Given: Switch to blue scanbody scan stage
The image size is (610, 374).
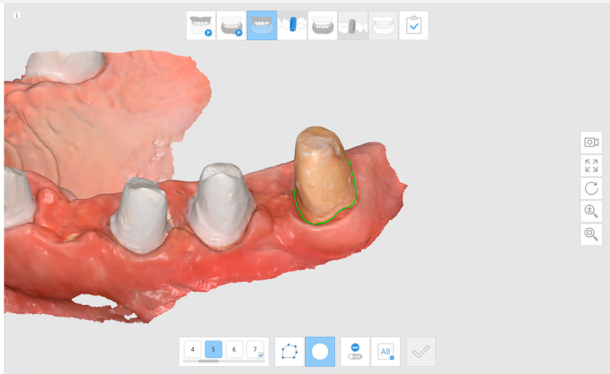Looking at the screenshot, I should pyautogui.click(x=292, y=25).
